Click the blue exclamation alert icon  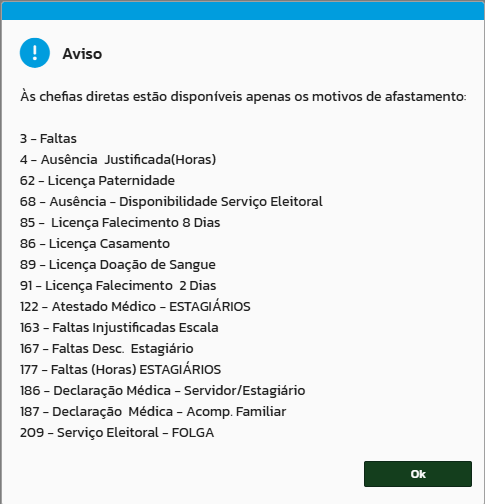tap(35, 53)
